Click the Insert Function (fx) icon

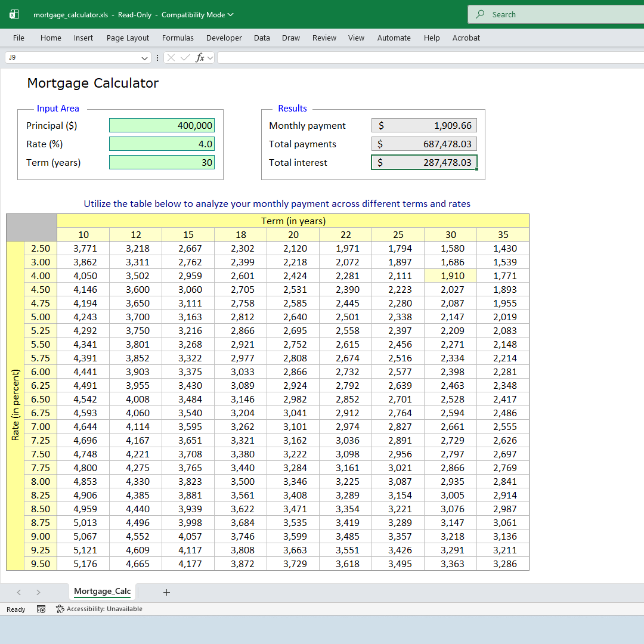click(x=201, y=57)
